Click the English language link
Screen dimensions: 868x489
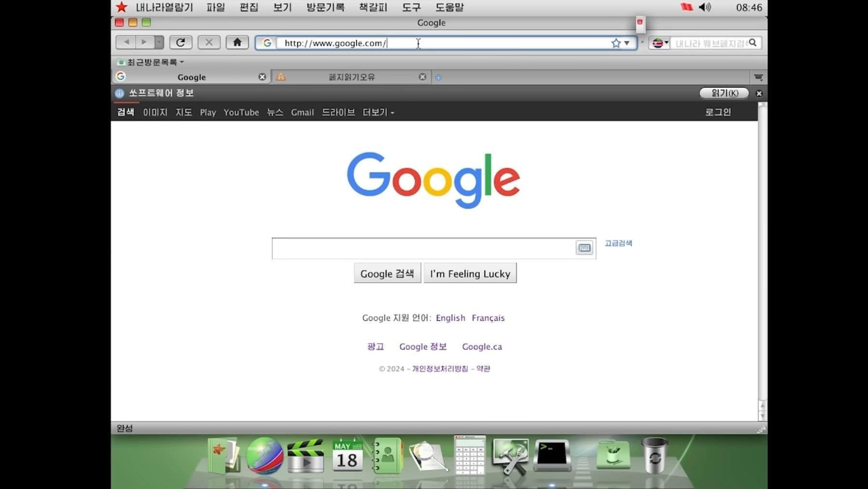[450, 318]
